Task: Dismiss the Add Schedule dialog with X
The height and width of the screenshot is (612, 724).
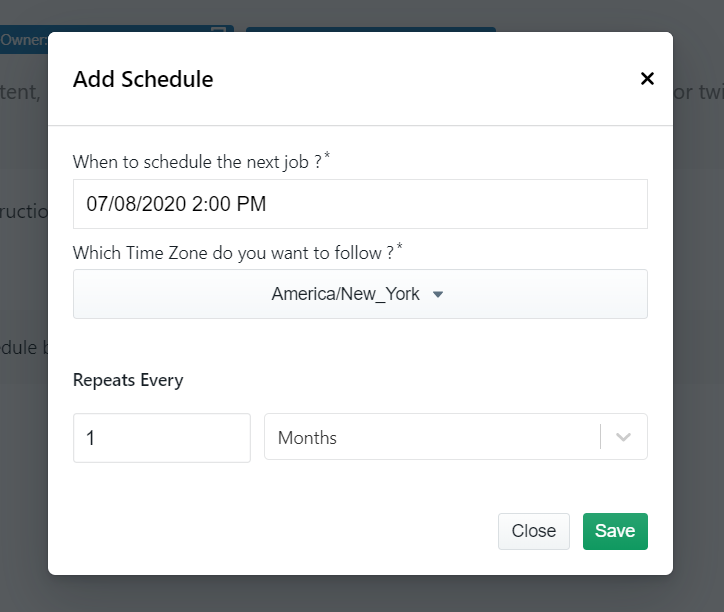Action: (647, 79)
